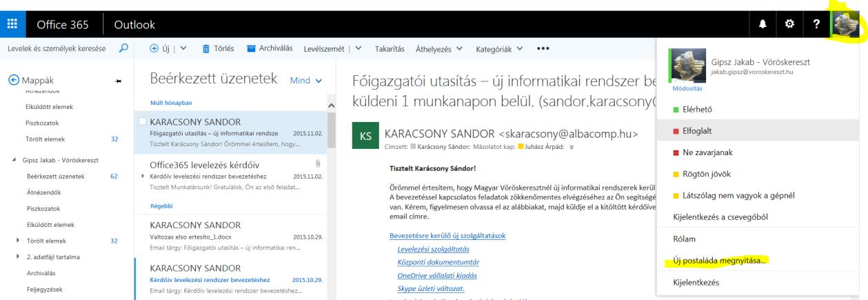
Task: Open the Office365 levelezés kérdőív message
Action: (x=230, y=176)
